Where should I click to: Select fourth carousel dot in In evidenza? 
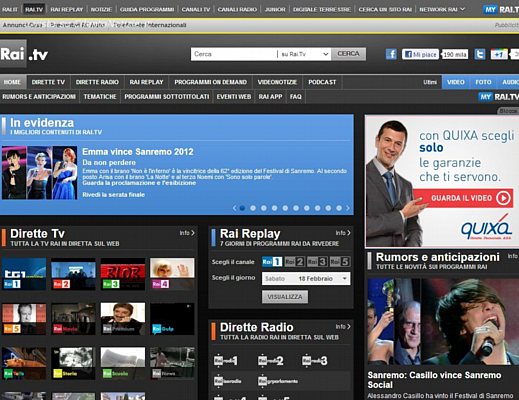[x=274, y=208]
